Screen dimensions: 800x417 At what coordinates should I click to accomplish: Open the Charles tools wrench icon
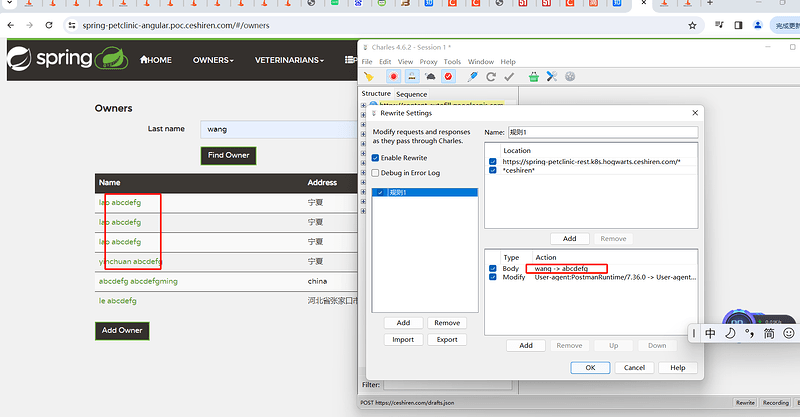tap(552, 77)
